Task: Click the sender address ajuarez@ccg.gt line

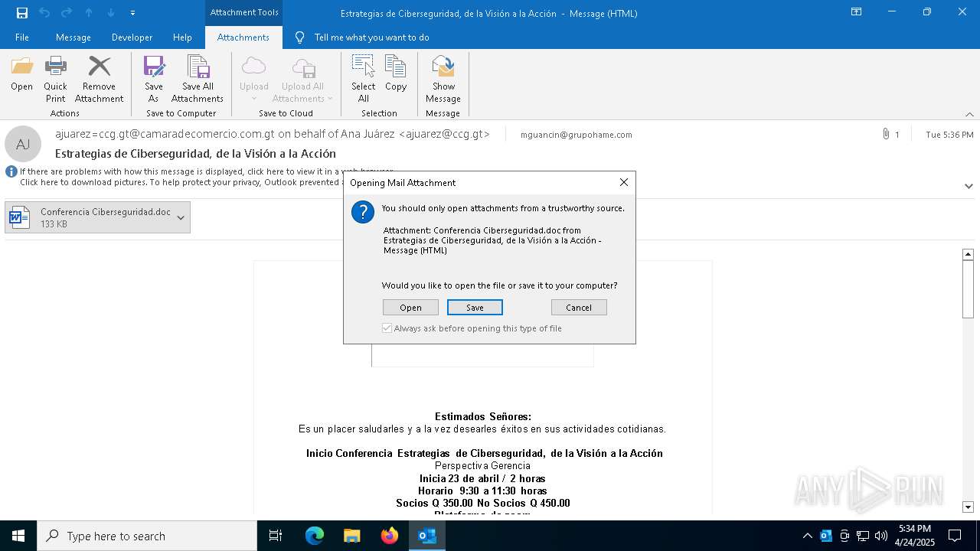Action: click(273, 134)
